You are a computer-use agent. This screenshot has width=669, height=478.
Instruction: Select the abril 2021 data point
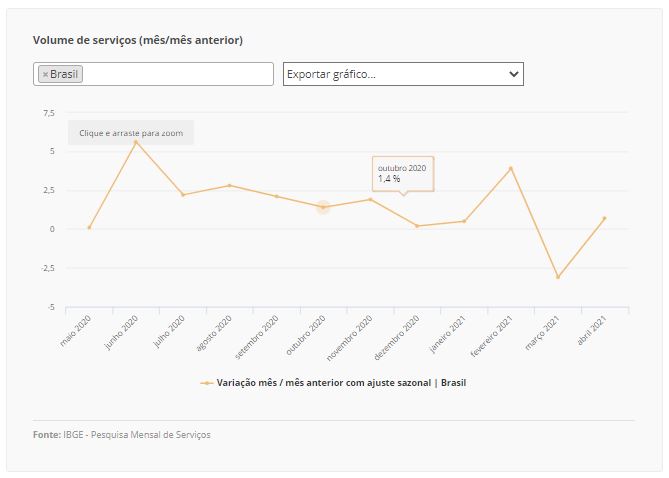[x=604, y=218]
